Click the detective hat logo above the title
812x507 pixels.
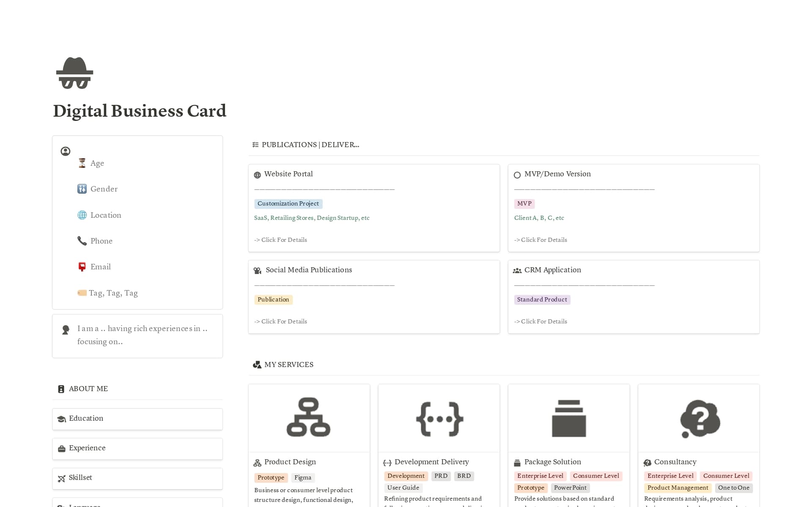[74, 73]
